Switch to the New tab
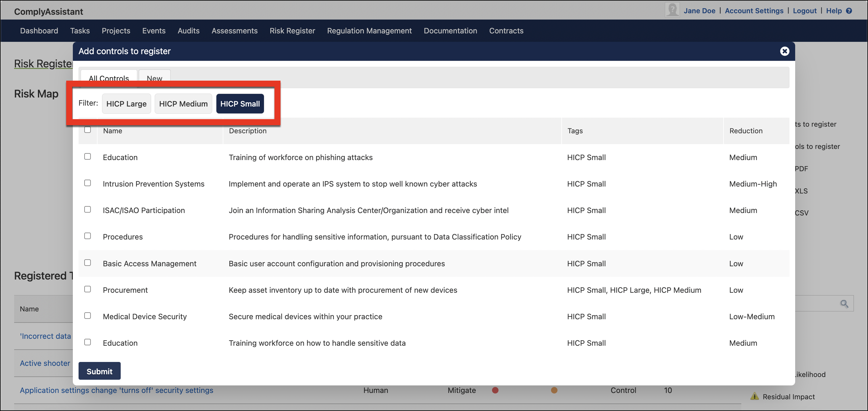This screenshot has width=868, height=411. pyautogui.click(x=154, y=78)
